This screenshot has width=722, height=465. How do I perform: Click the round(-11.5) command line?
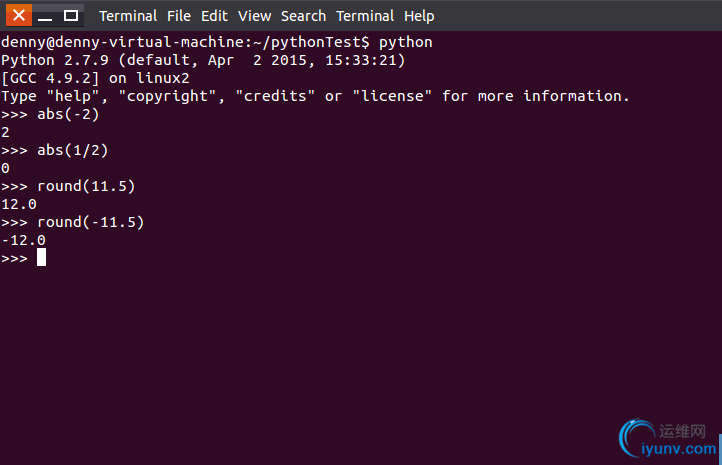(x=73, y=222)
